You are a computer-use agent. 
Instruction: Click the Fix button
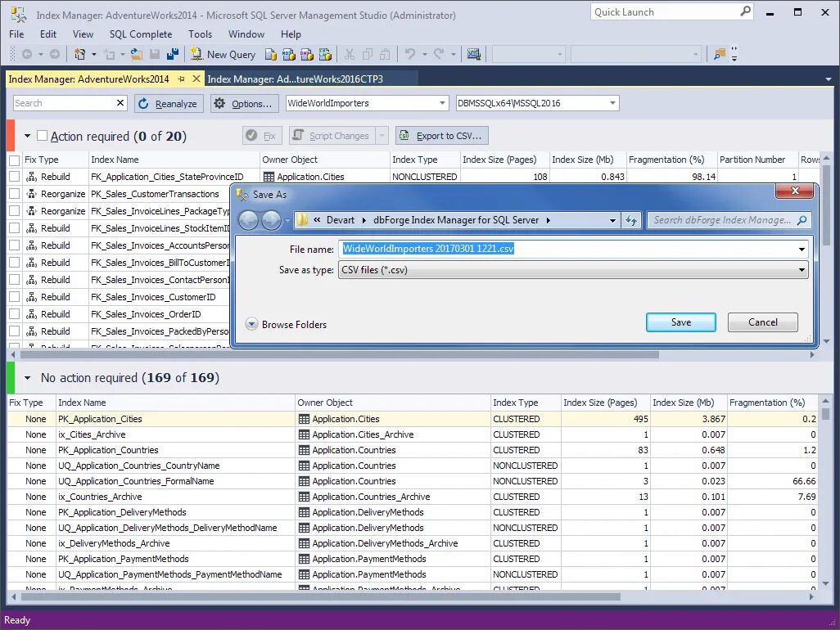pos(263,136)
